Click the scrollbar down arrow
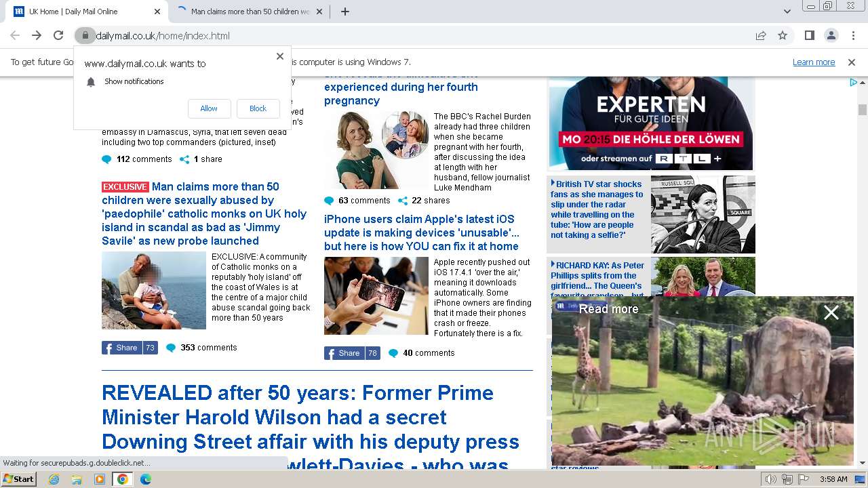This screenshot has width=868, height=488. [x=863, y=463]
